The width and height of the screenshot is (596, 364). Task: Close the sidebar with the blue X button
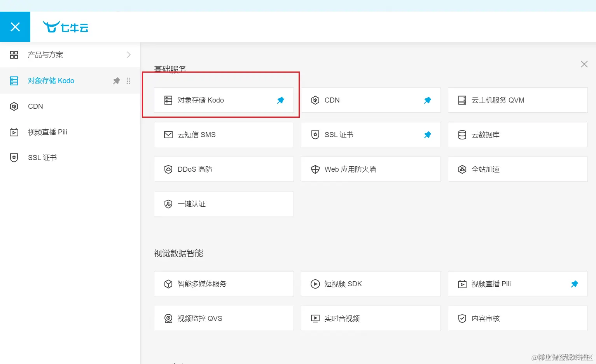click(15, 27)
